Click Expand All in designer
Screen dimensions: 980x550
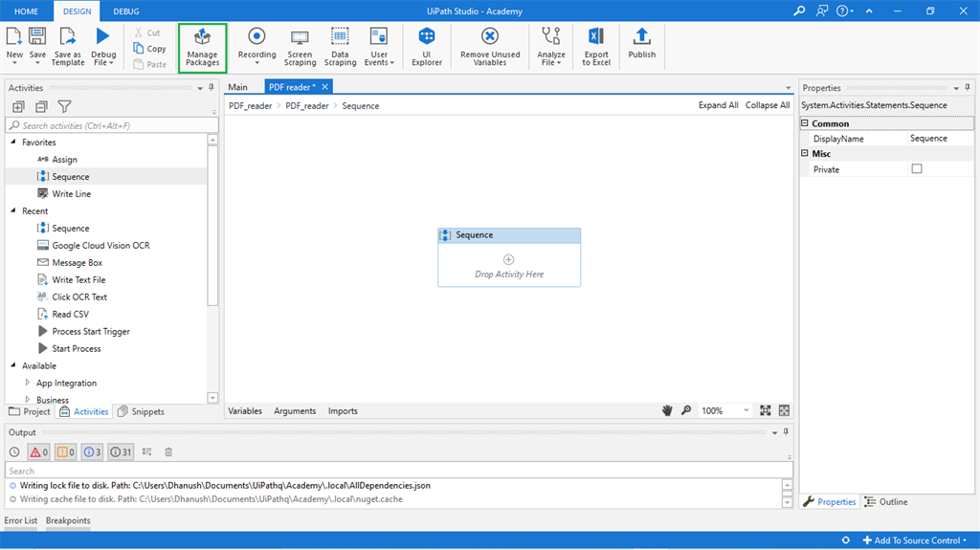pos(718,105)
